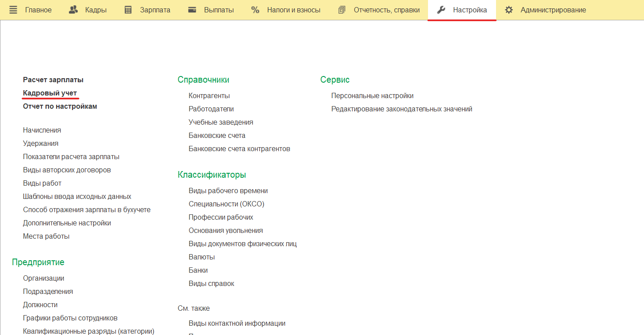Open Виды рабочего времени classifier

click(x=228, y=191)
